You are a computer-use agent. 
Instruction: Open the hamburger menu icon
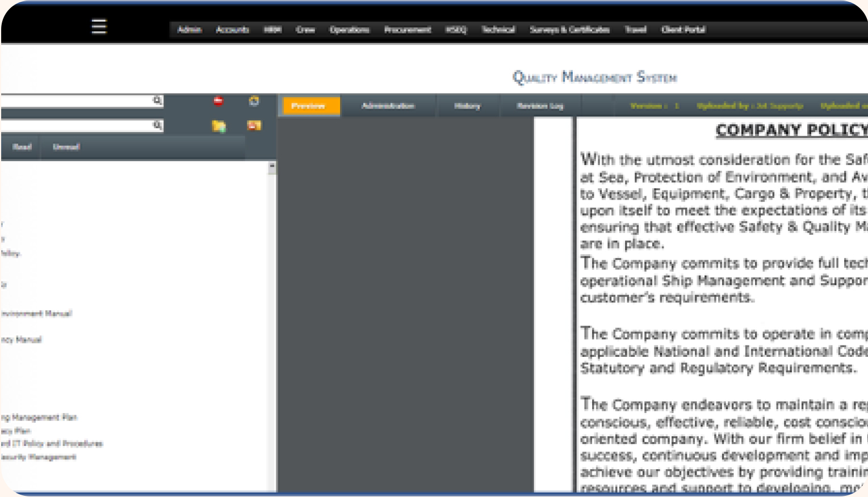point(99,26)
